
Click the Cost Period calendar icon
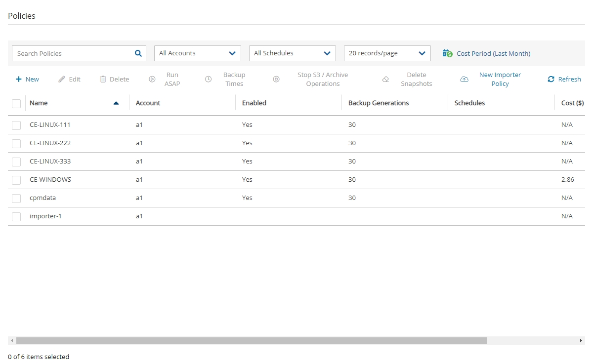pos(447,53)
